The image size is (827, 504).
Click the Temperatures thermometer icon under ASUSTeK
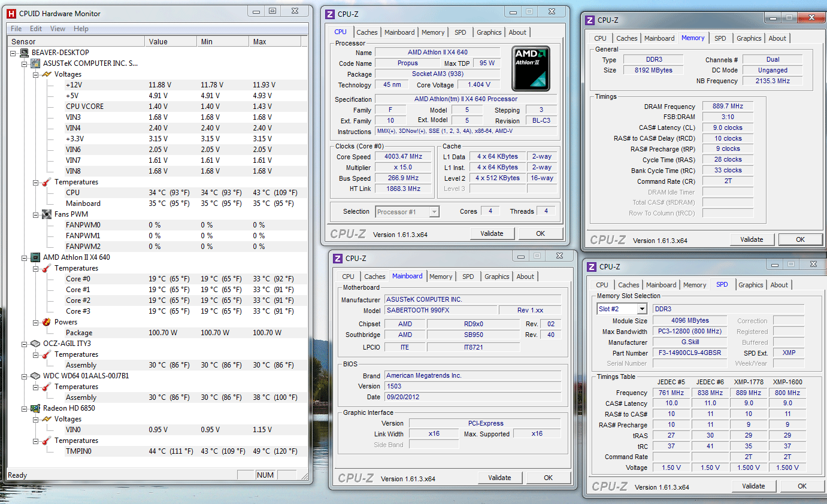click(47, 182)
